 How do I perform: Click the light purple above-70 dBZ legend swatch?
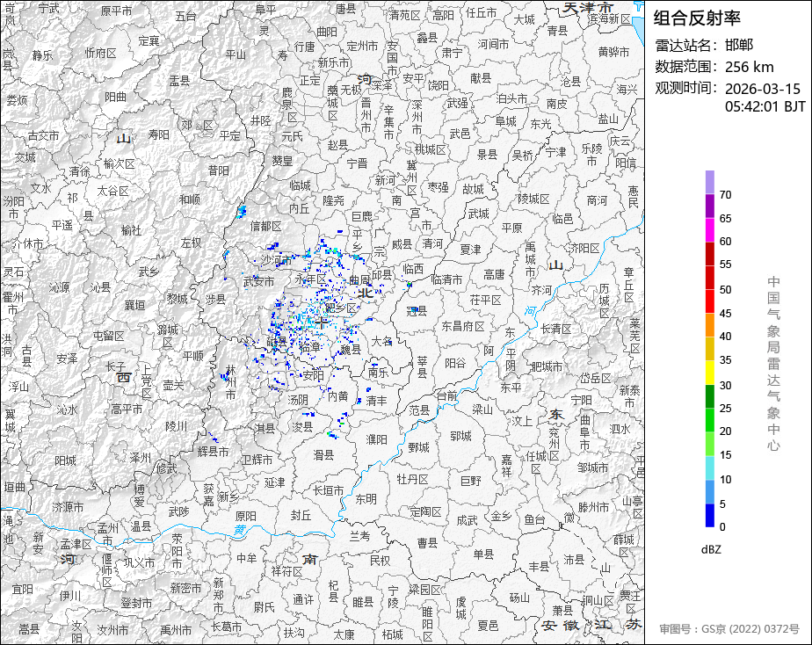tap(709, 182)
